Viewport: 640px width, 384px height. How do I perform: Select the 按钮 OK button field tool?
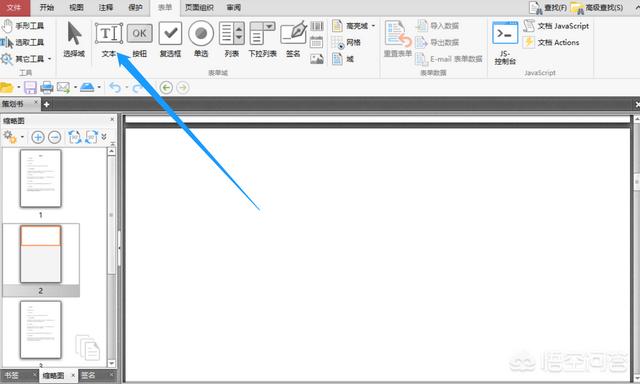140,40
